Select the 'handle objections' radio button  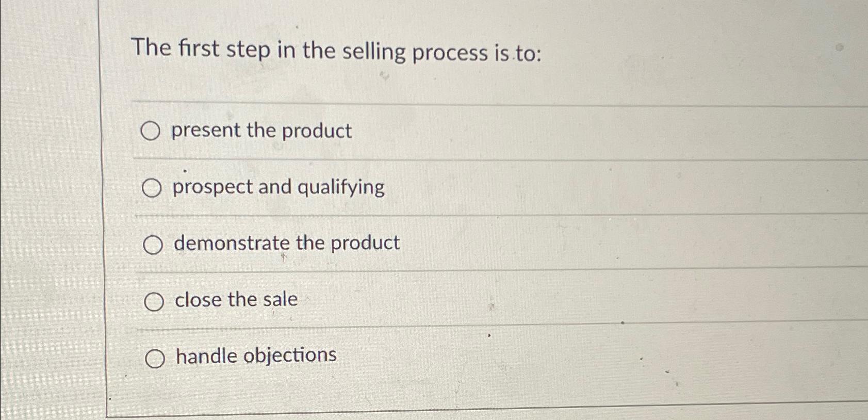pyautogui.click(x=155, y=357)
